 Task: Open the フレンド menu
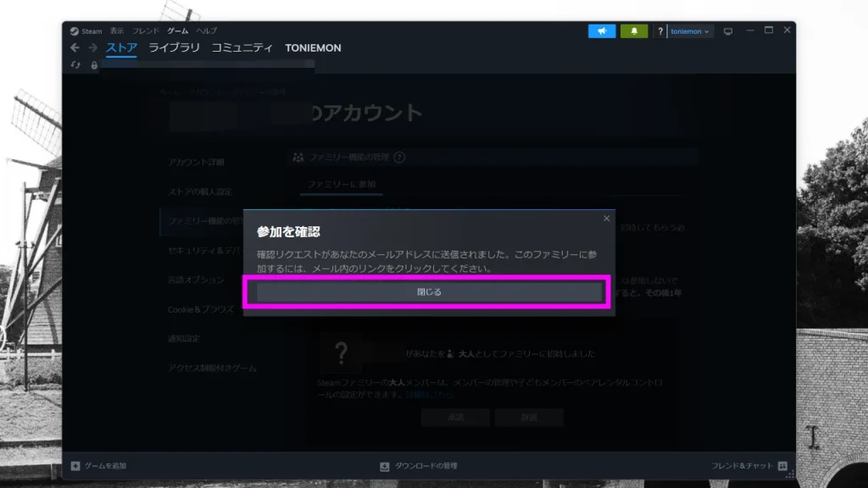tap(146, 31)
